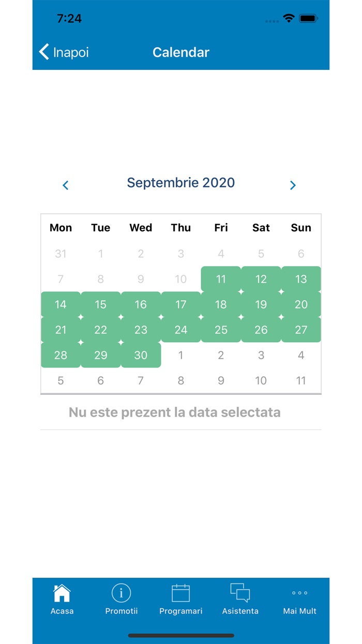Image resolution: width=362 pixels, height=644 pixels.
Task: Open the Programari calendar icon
Action: pyautogui.click(x=181, y=593)
